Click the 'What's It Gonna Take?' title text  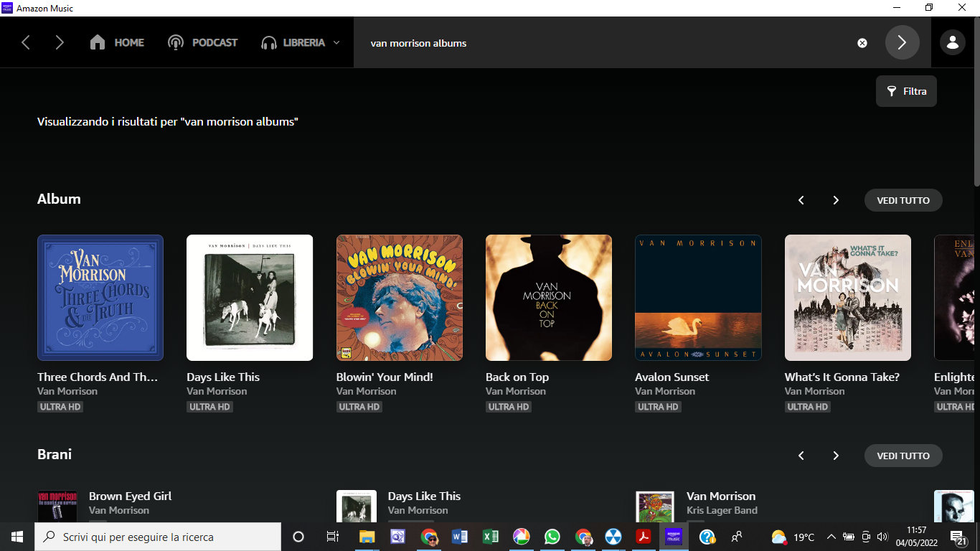(842, 377)
